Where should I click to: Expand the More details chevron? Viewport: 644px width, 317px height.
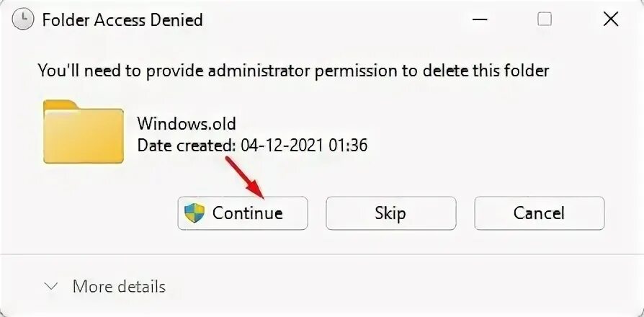pyautogui.click(x=51, y=287)
